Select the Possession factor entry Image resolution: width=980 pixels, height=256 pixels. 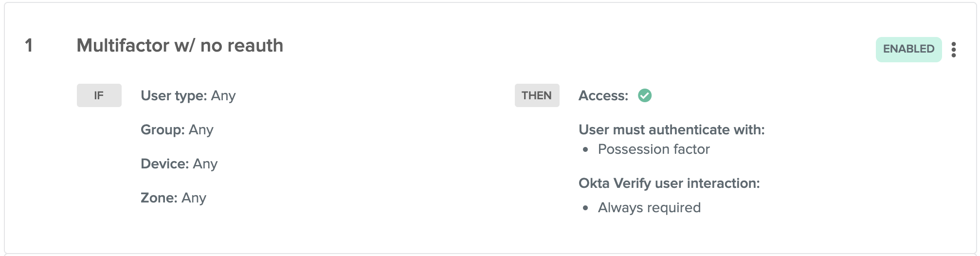coord(653,149)
